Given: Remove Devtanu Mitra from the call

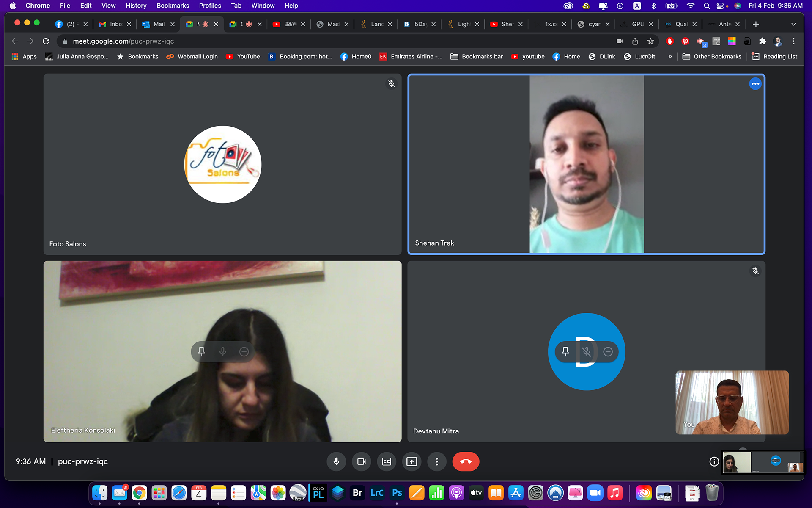Looking at the screenshot, I should (608, 352).
